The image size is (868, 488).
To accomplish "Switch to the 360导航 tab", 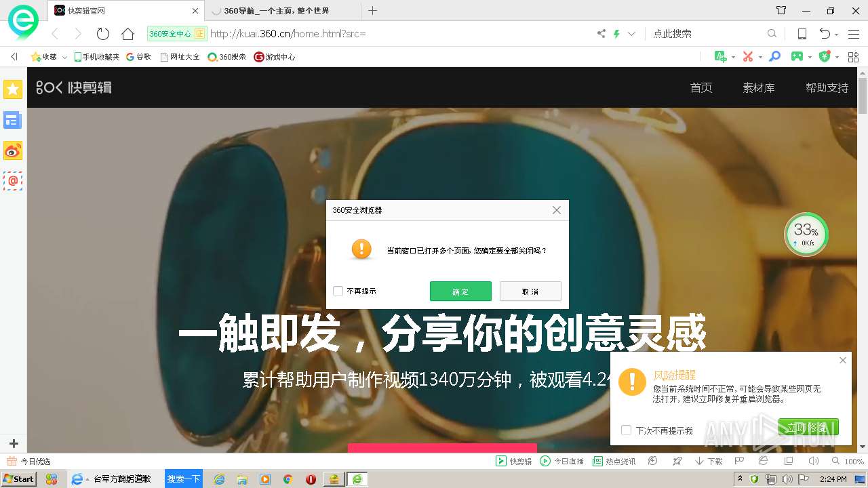I will pos(281,11).
